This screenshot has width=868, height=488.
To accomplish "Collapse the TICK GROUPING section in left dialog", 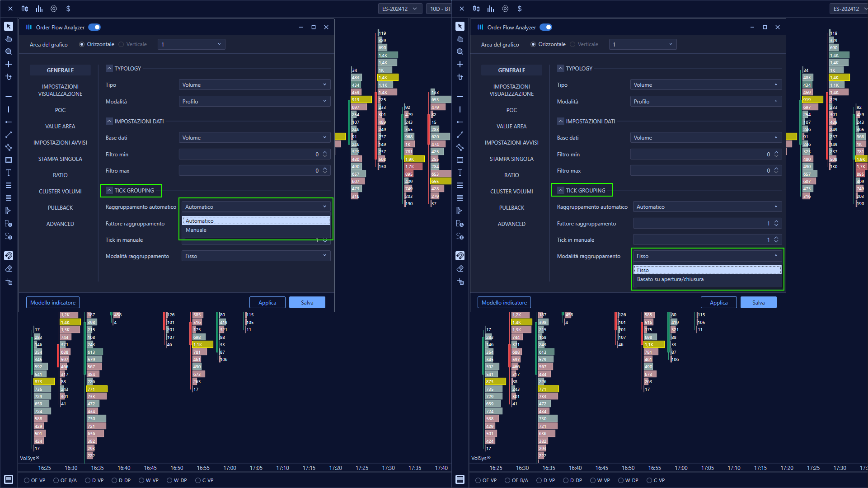I will click(x=109, y=190).
